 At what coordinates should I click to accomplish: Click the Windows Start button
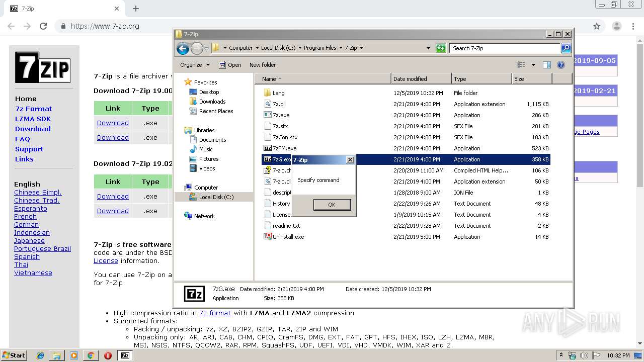14,355
